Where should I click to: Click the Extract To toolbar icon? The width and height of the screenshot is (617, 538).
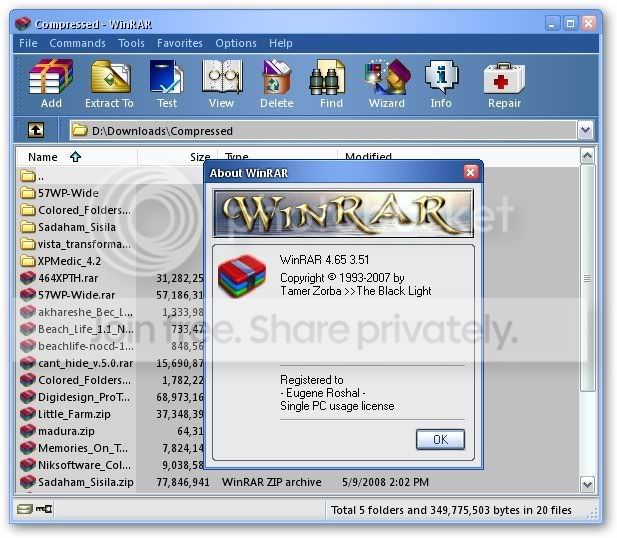pyautogui.click(x=110, y=77)
